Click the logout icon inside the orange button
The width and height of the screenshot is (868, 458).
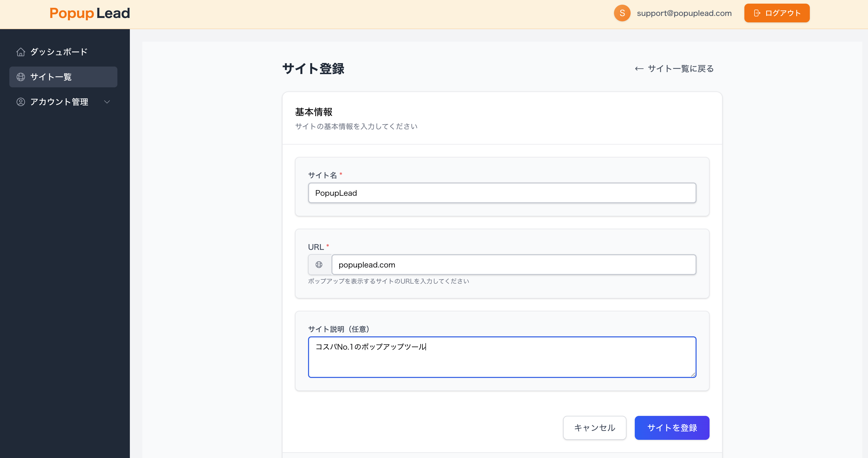(x=757, y=13)
